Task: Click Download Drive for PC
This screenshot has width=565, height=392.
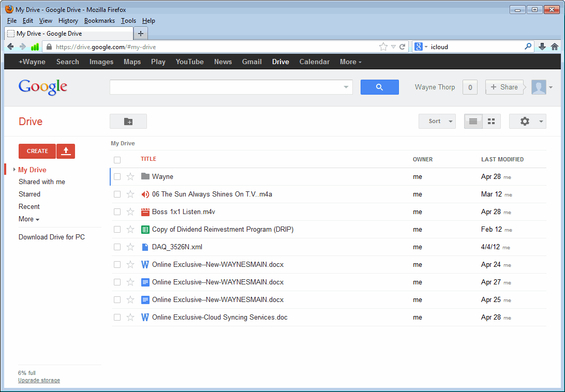Action: coord(52,237)
